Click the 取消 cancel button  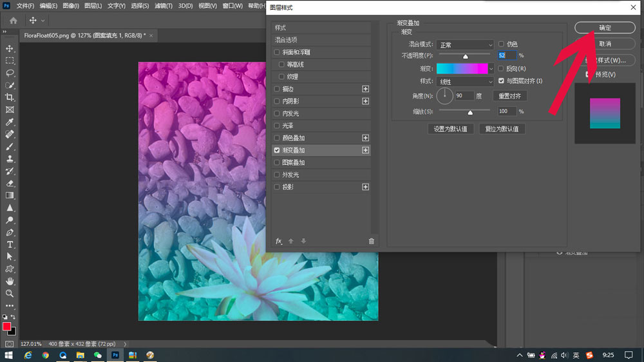tap(605, 44)
